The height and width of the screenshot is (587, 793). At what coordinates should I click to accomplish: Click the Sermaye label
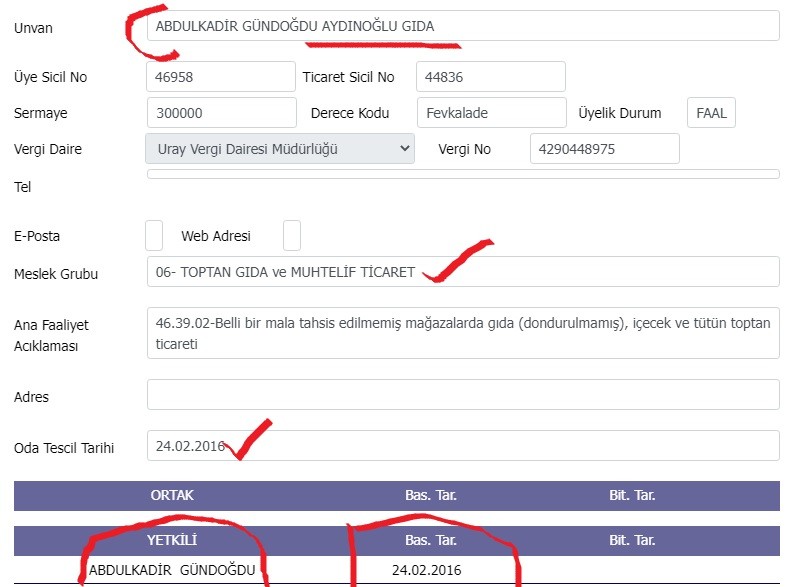40,113
